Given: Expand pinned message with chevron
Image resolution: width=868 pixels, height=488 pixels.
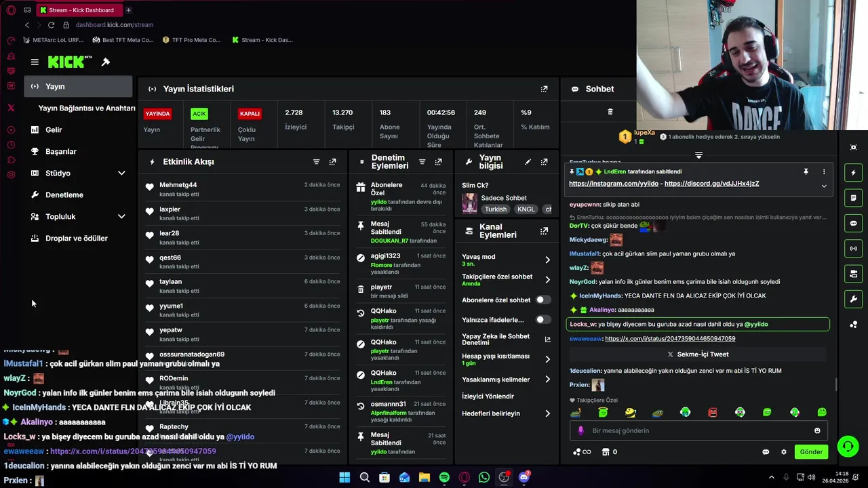Looking at the screenshot, I should 824,186.
